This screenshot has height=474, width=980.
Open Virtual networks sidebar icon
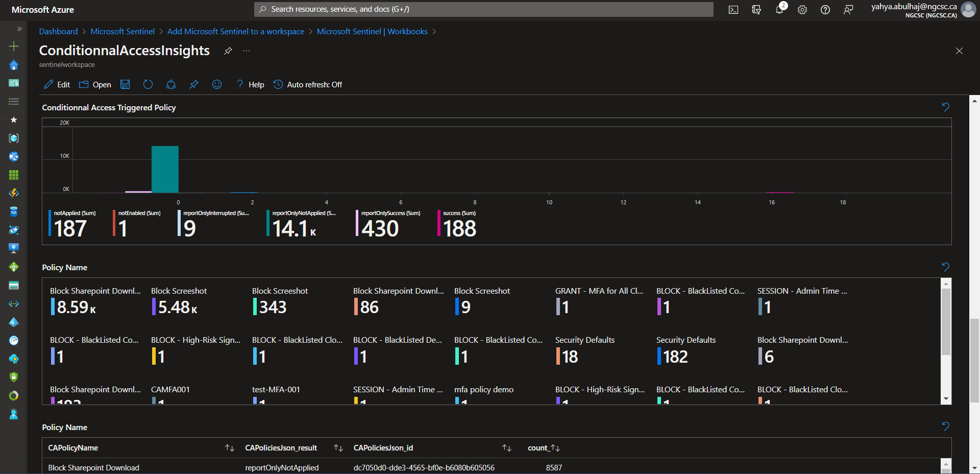[14, 304]
